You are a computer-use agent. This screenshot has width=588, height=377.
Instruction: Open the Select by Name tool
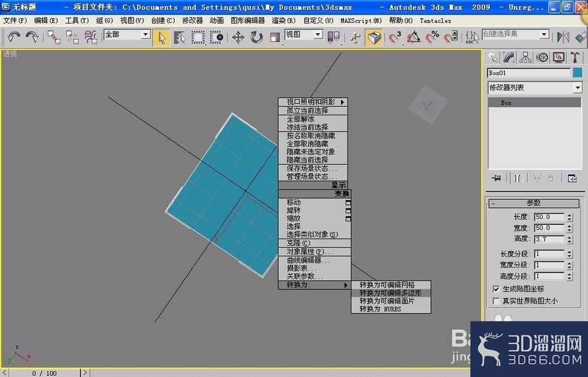(179, 38)
